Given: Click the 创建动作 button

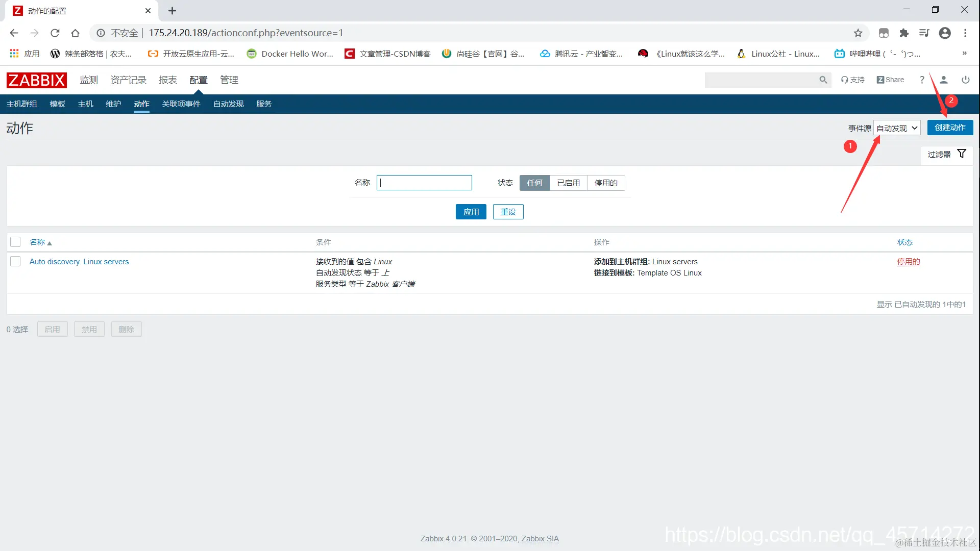Looking at the screenshot, I should [x=950, y=128].
